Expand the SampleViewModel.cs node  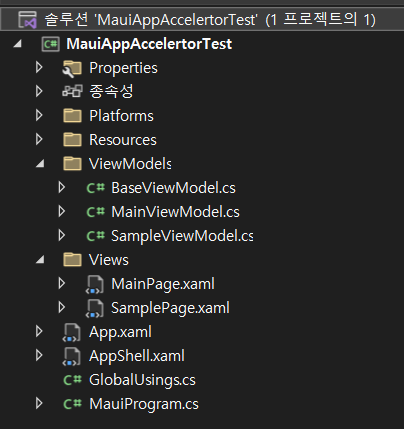click(62, 235)
